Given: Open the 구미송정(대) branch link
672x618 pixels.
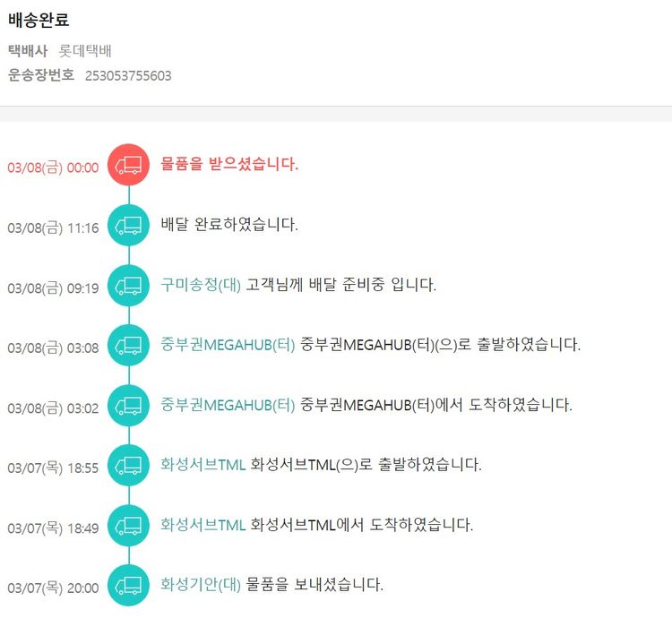Looking at the screenshot, I should 201,285.
